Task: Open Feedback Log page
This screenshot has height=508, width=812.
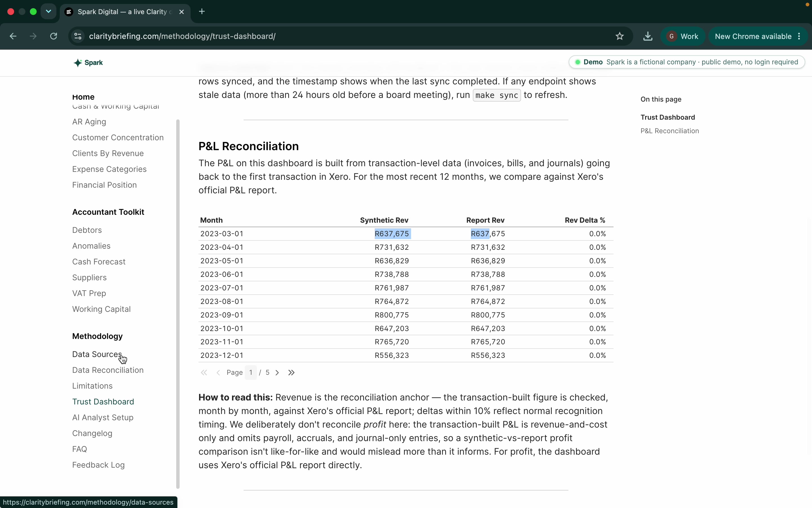Action: tap(98, 465)
